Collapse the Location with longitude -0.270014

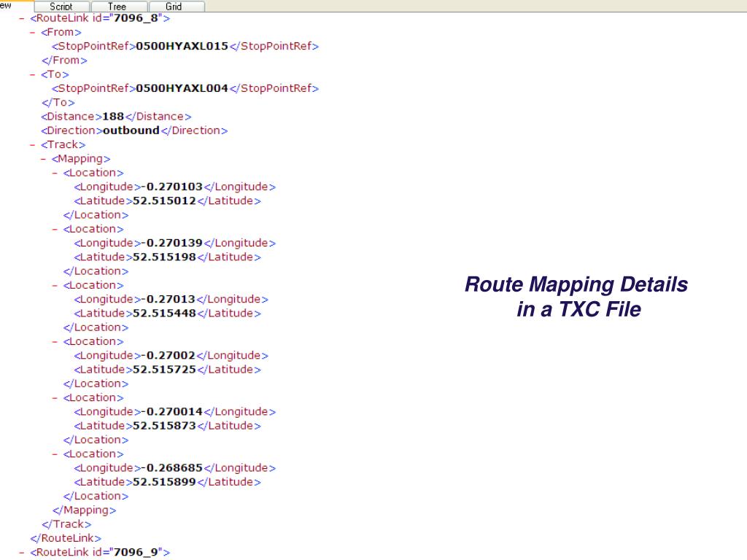[x=55, y=397]
